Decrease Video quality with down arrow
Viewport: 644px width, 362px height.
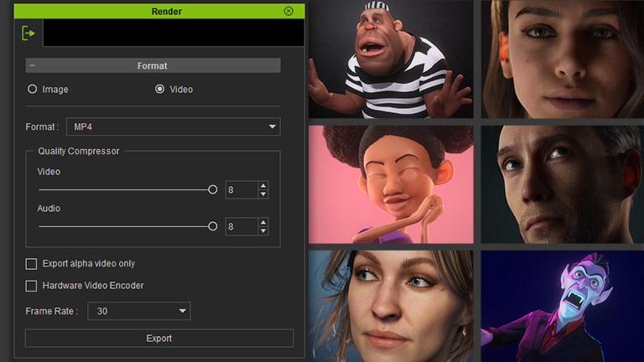(x=263, y=194)
